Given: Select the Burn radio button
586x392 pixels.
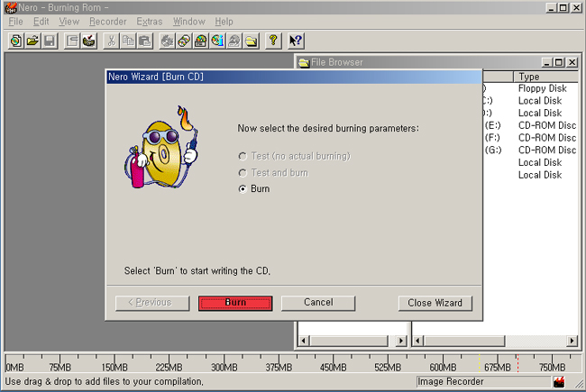Looking at the screenshot, I should [243, 189].
